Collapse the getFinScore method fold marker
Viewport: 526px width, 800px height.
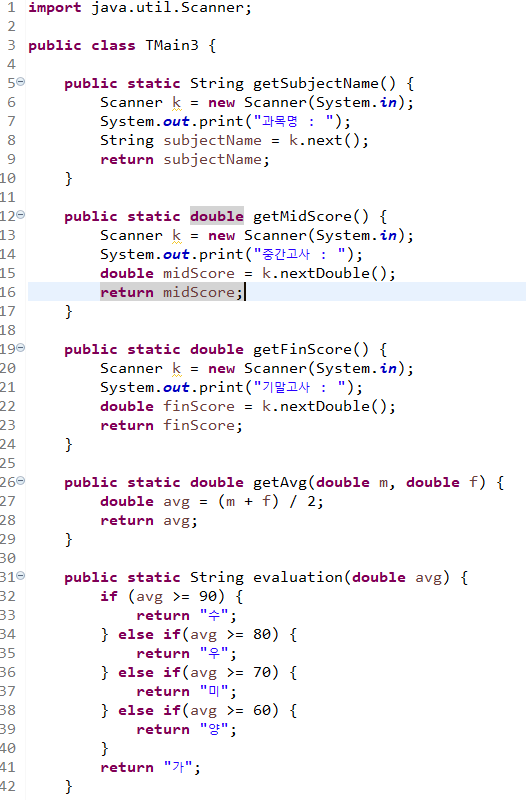tap(21, 348)
